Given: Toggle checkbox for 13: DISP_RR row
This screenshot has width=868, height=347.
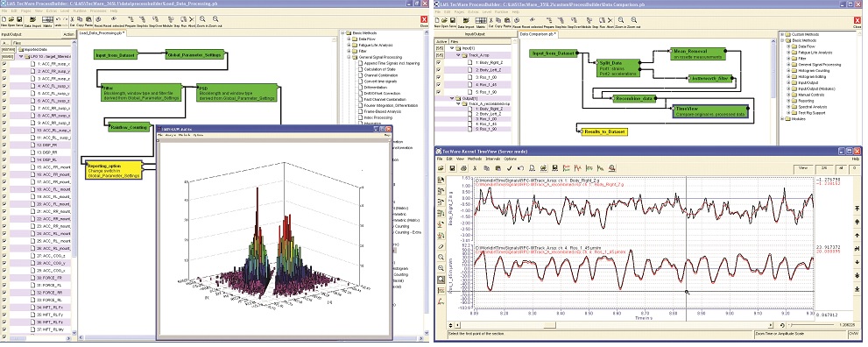Looking at the screenshot, I should [4, 152].
